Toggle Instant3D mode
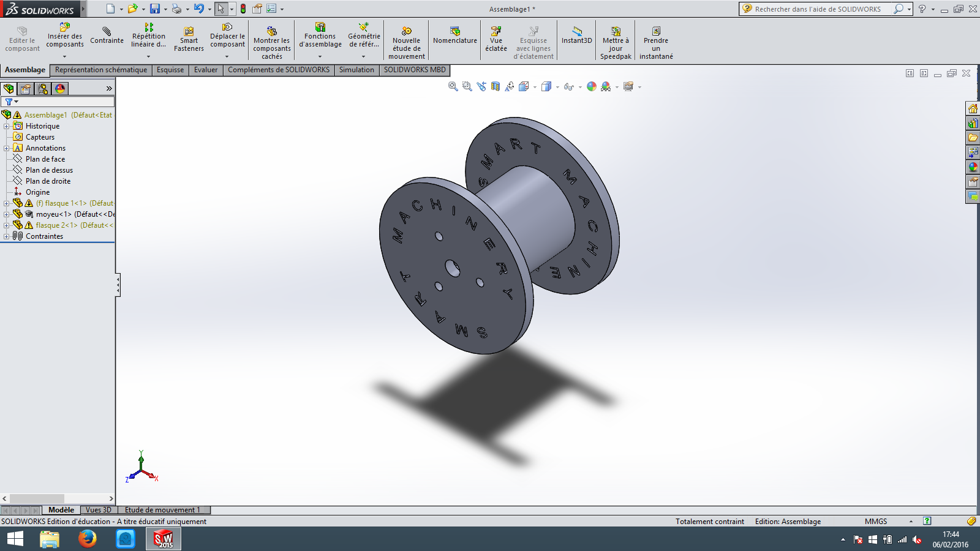 [577, 36]
